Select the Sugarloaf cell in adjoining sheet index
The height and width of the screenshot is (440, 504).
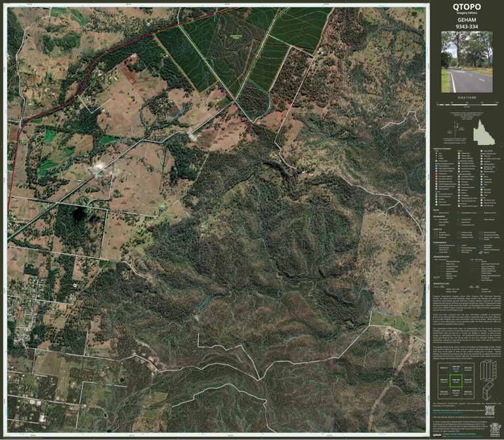469,381
